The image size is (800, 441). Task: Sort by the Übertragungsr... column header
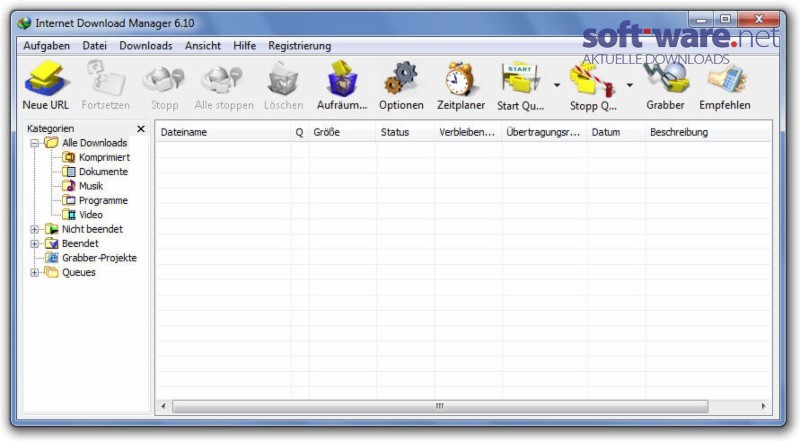point(544,132)
